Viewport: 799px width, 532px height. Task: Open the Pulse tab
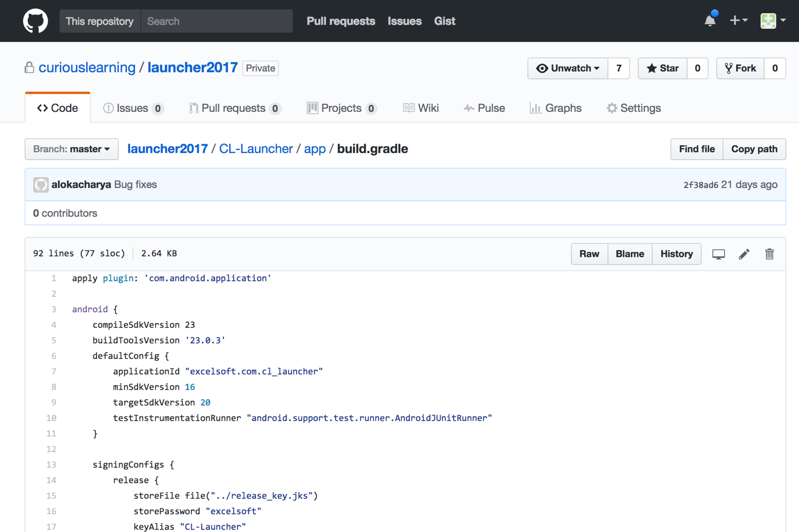click(x=484, y=108)
